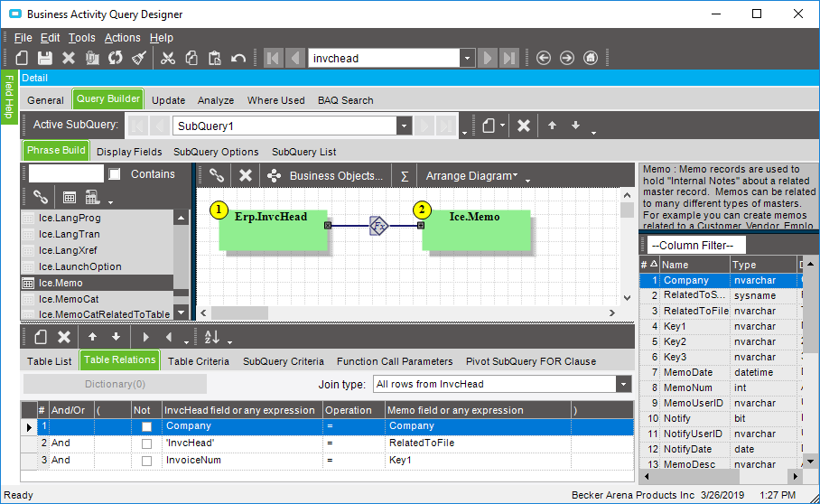The height and width of the screenshot is (504, 820).
Task: Click the New document icon in main toolbar
Action: [22, 58]
